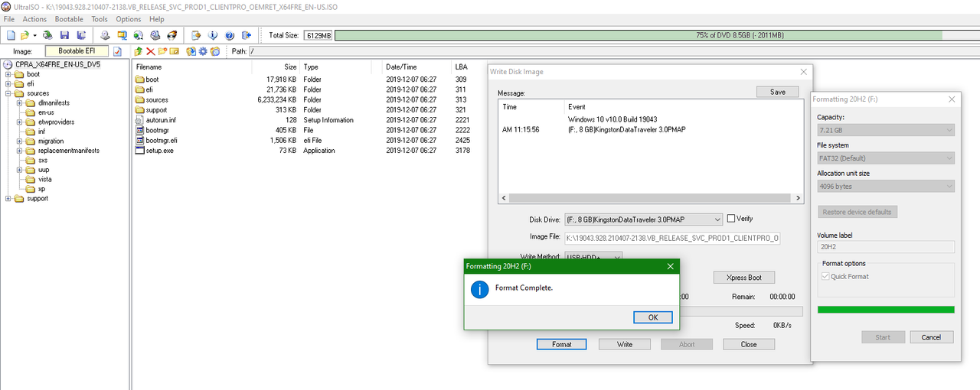Click the Extract/Add files icon before the gear

coord(191,51)
